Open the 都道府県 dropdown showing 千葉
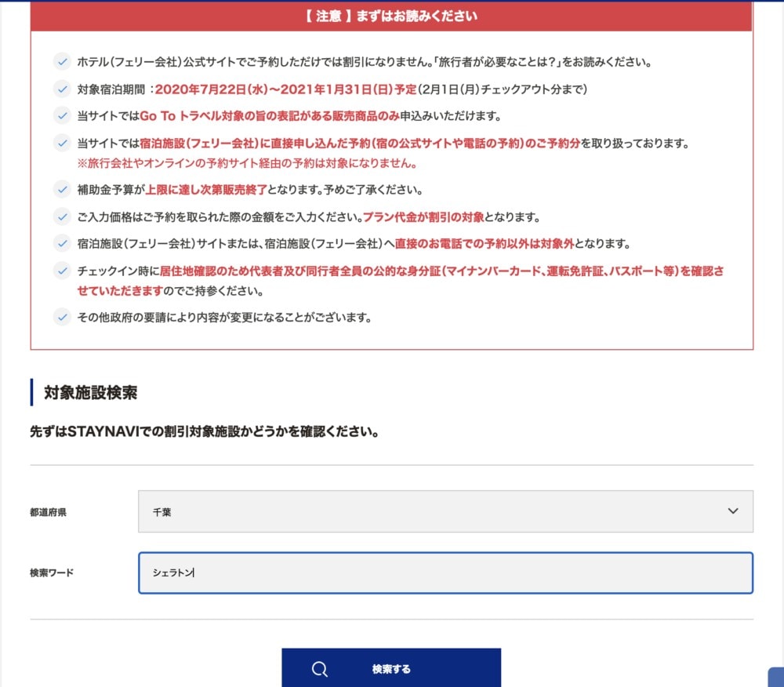 click(445, 511)
